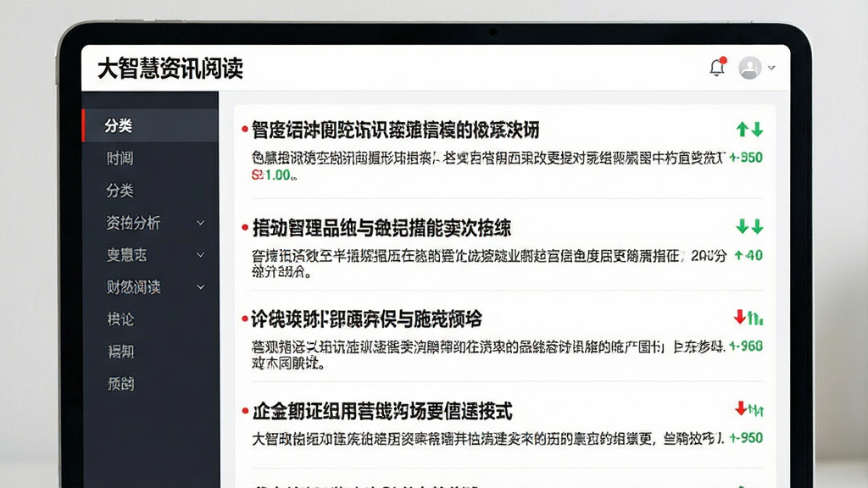The image size is (868, 488).
Task: Click the user avatar icon
Action: tap(749, 68)
